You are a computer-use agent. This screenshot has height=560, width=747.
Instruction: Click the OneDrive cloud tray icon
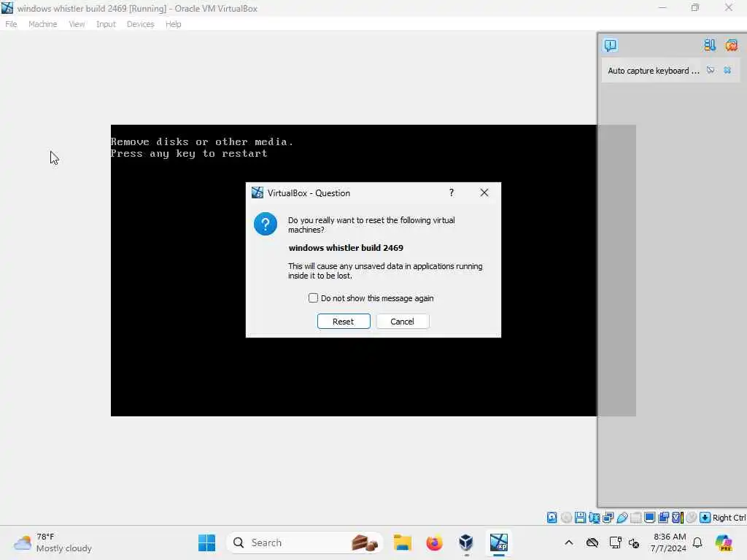(x=592, y=542)
